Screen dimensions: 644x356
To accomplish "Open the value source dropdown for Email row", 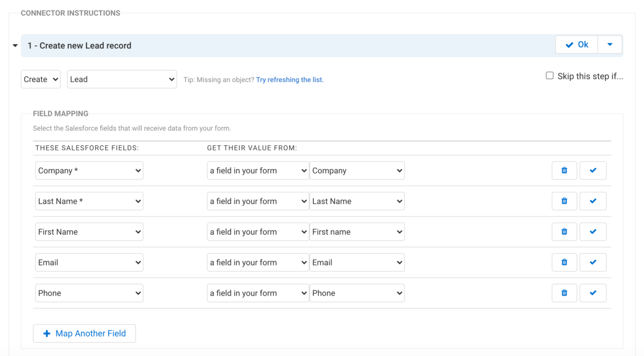I will coord(258,262).
